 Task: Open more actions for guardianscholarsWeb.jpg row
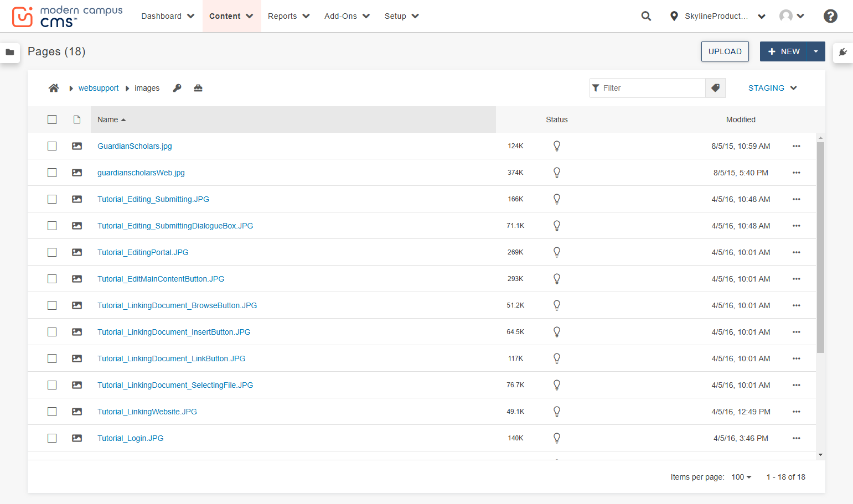pyautogui.click(x=797, y=173)
